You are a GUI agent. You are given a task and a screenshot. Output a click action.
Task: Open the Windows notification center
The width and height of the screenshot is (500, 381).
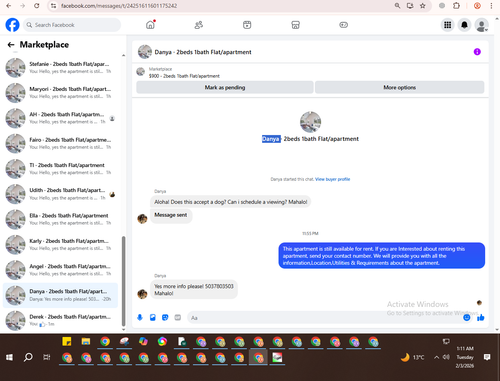coord(487,357)
